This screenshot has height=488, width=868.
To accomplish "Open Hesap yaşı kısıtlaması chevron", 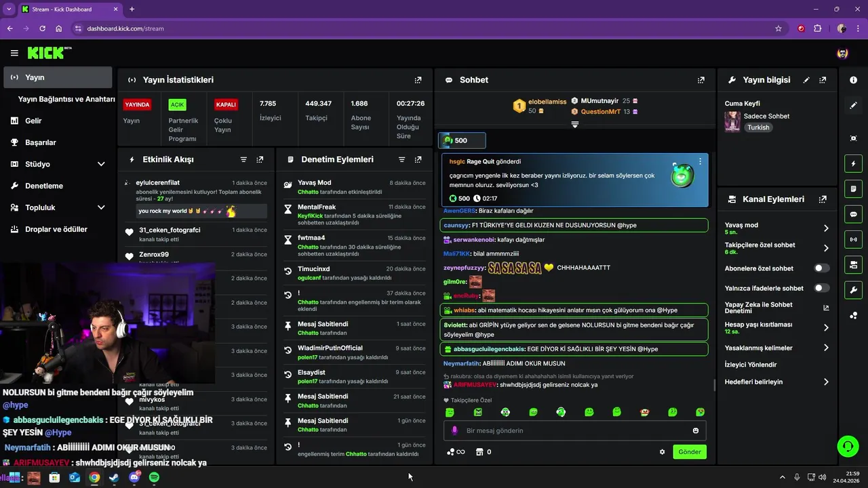I will point(826,327).
